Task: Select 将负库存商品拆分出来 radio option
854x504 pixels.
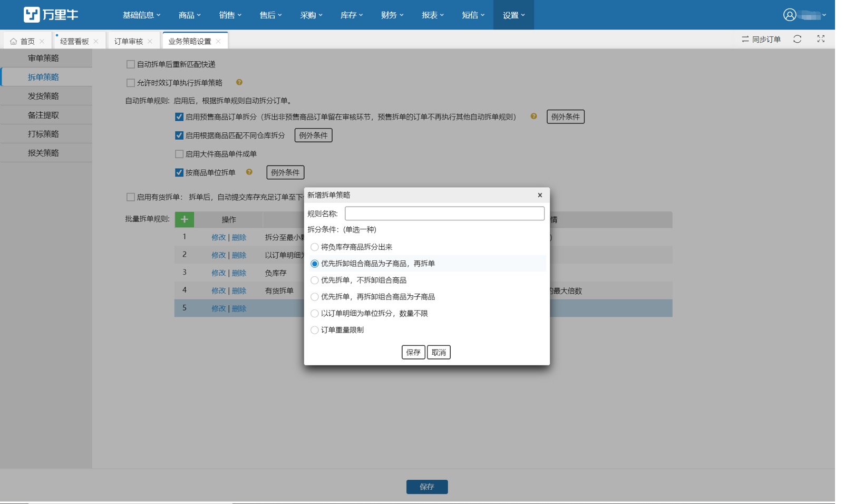Action: pyautogui.click(x=315, y=247)
